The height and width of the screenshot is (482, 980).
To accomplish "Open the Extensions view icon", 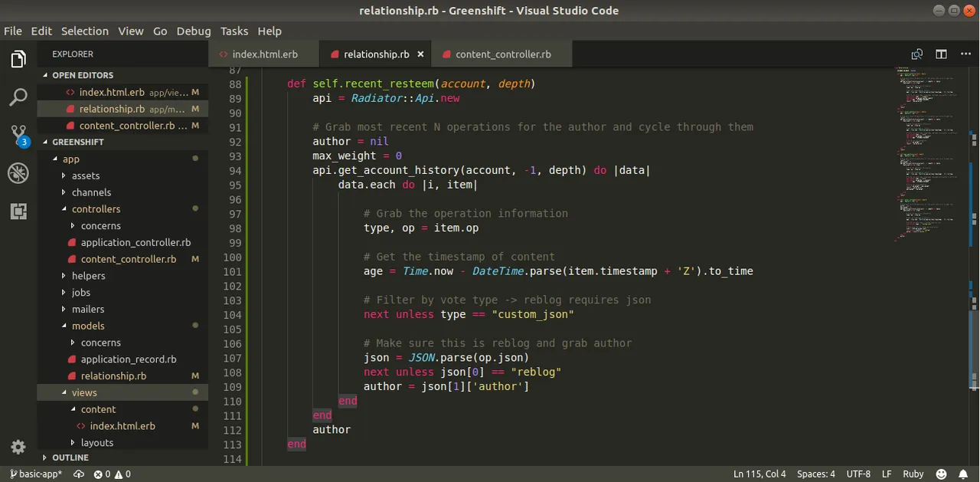I will point(18,211).
